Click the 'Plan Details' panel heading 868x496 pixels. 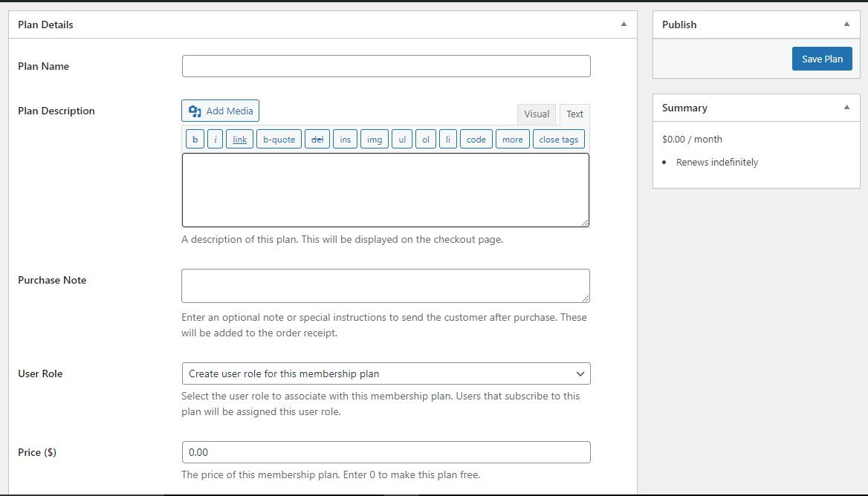click(45, 25)
